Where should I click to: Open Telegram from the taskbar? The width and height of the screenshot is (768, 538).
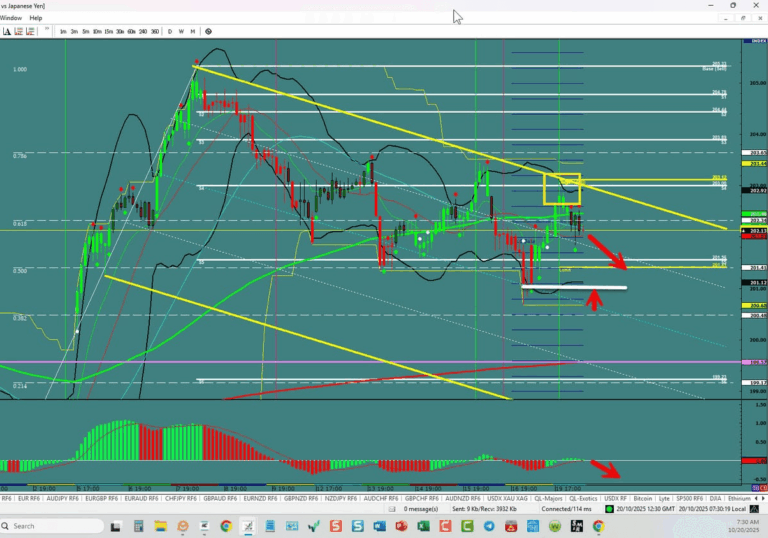click(x=489, y=526)
